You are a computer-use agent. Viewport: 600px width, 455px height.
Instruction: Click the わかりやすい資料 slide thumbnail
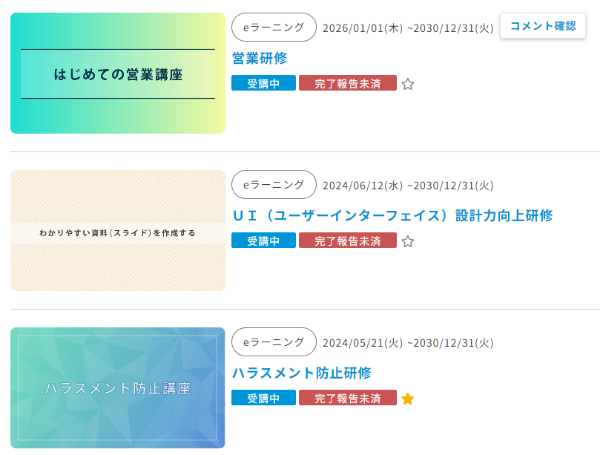coord(118,231)
